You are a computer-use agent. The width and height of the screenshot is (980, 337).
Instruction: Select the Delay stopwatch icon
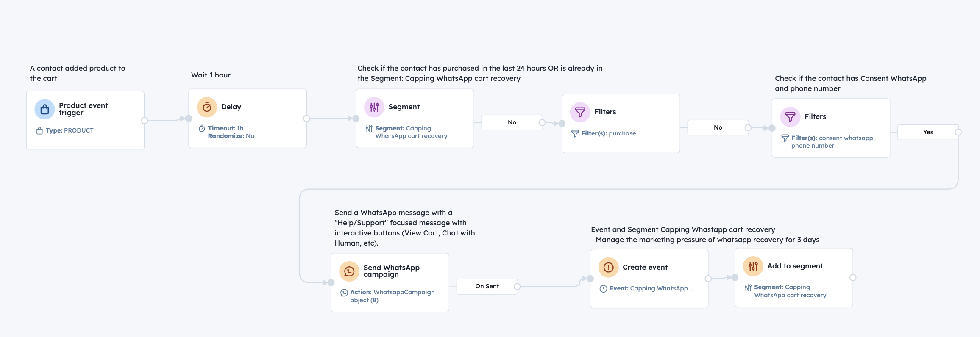(x=207, y=108)
